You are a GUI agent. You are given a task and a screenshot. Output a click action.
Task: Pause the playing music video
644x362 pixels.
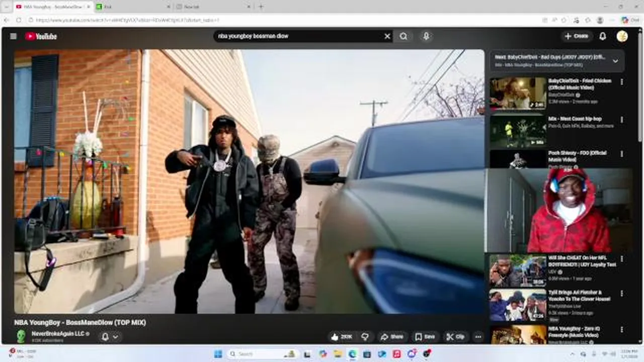click(x=249, y=181)
